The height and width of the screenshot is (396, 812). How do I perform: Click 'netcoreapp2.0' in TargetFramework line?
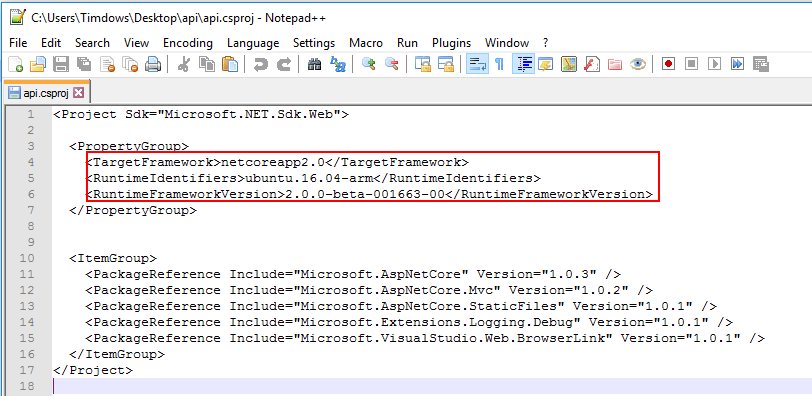tap(272, 163)
